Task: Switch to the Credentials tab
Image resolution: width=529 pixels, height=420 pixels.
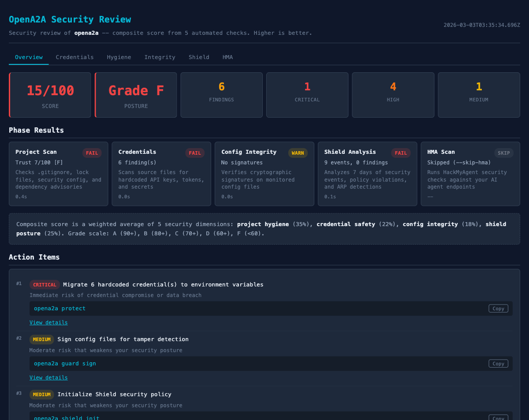Action: coord(75,57)
